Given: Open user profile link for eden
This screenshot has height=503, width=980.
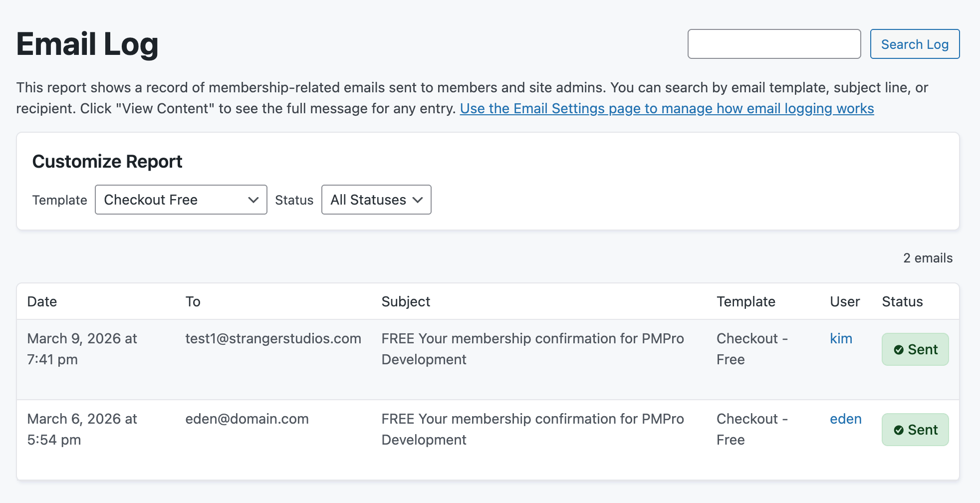Looking at the screenshot, I should click(845, 419).
